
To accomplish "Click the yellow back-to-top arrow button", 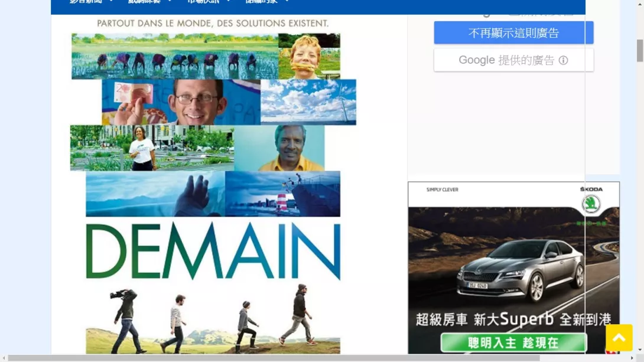I will tap(619, 337).
